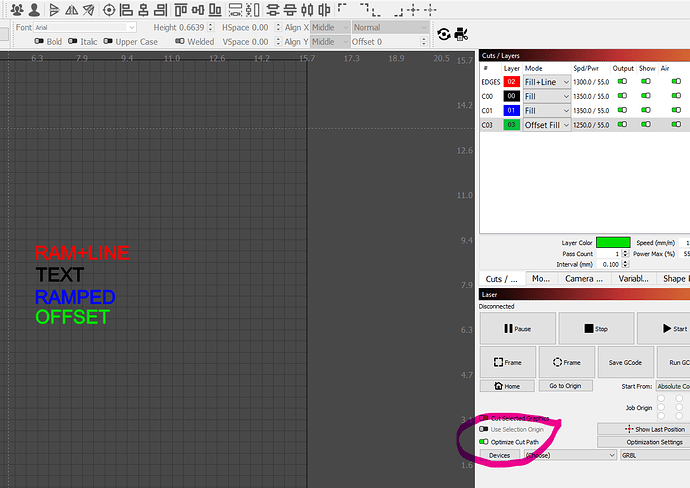Click the green Layer Color swatch

(x=613, y=242)
